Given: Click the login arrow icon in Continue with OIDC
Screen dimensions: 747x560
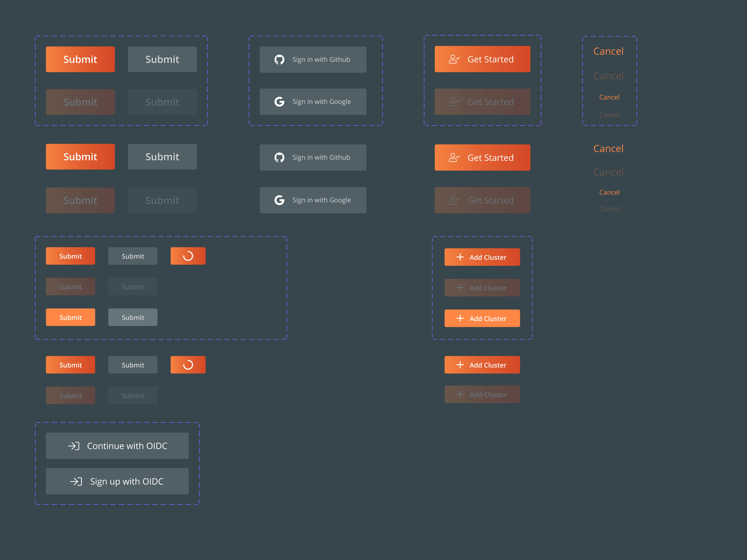Looking at the screenshot, I should click(74, 446).
